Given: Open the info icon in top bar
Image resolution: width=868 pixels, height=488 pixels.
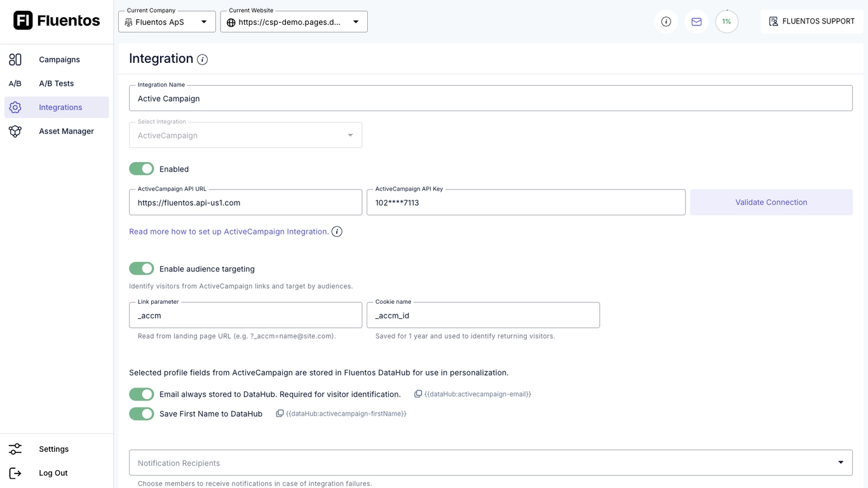Looking at the screenshot, I should click(x=666, y=22).
